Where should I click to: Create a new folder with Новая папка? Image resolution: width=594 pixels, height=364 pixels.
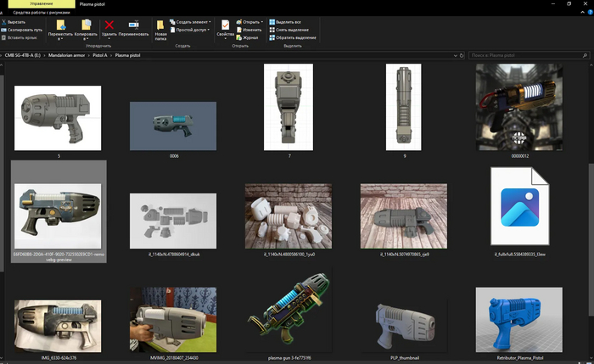(160, 26)
